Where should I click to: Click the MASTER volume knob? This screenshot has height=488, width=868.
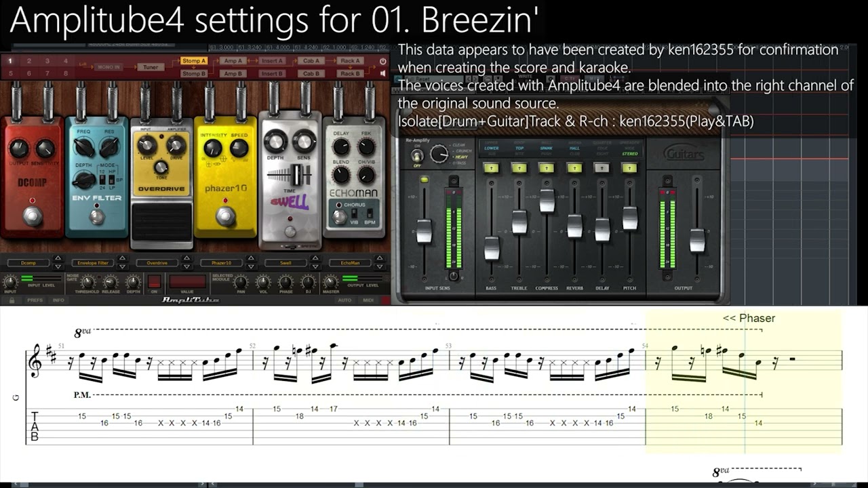331,283
